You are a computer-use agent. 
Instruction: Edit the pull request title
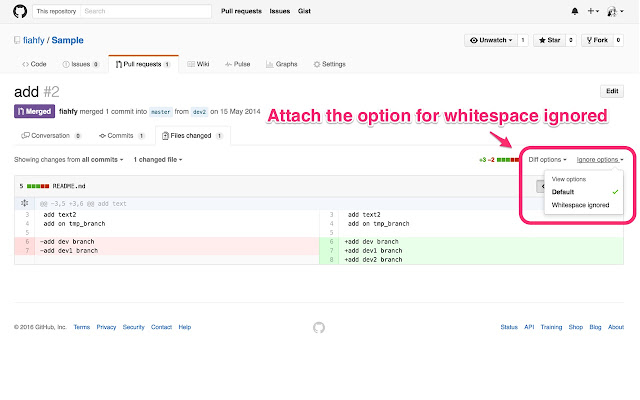pos(612,91)
